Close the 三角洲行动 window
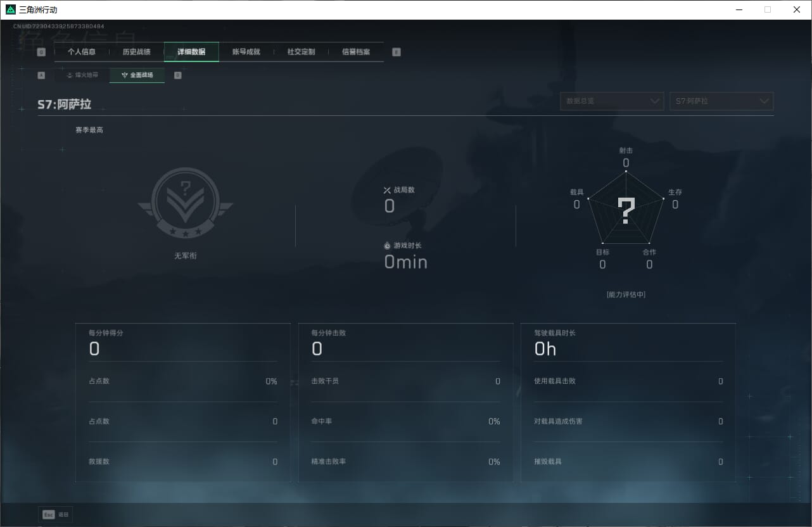The height and width of the screenshot is (527, 812). [x=797, y=10]
